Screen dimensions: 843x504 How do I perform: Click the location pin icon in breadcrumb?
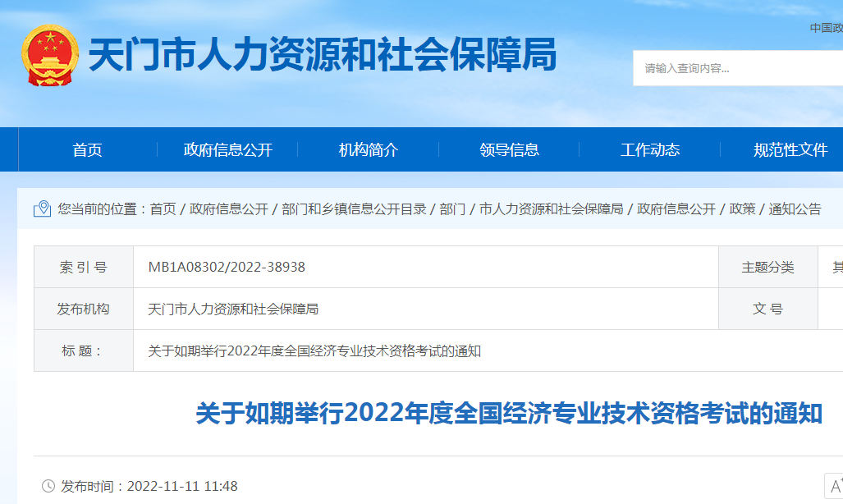[43, 208]
